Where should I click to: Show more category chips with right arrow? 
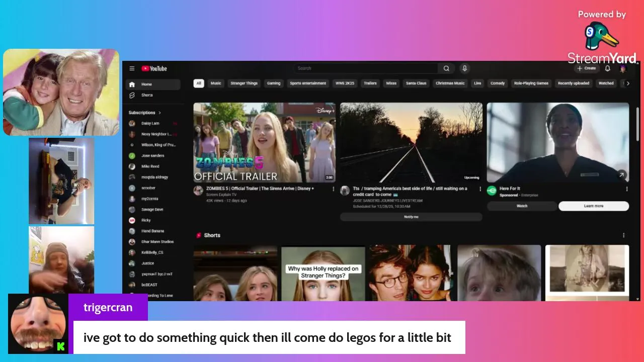click(x=627, y=83)
